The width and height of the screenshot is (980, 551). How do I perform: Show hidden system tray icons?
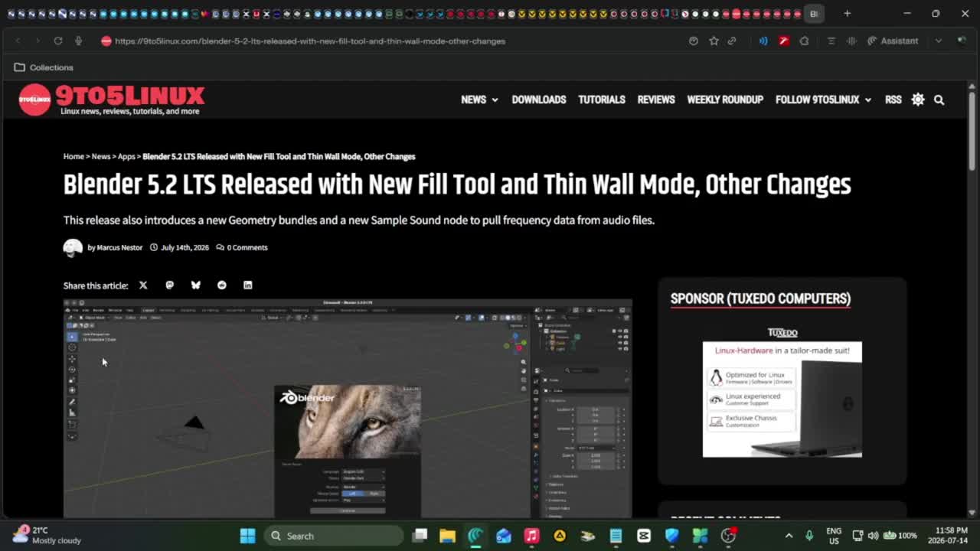[x=789, y=535]
